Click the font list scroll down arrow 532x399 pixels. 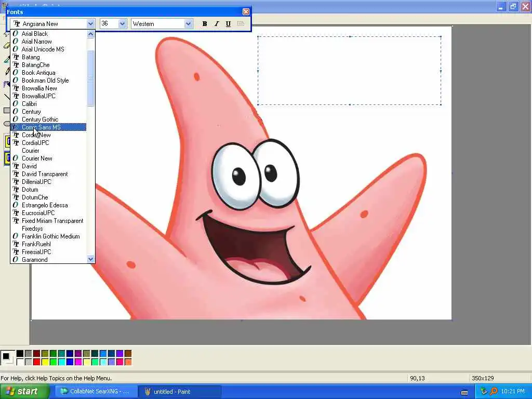(90, 259)
